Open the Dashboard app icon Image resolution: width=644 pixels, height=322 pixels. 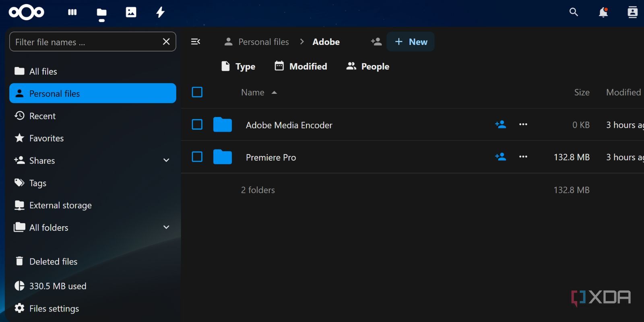pos(72,12)
